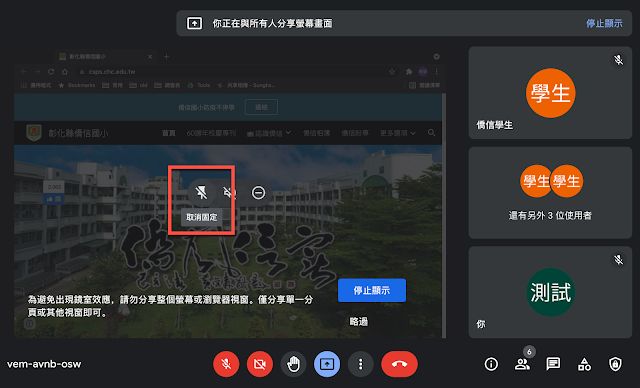Viewport: 640px width, 388px height.
Task: Open 60週年校慶專刊 menu item in shared page
Action: pos(211,133)
